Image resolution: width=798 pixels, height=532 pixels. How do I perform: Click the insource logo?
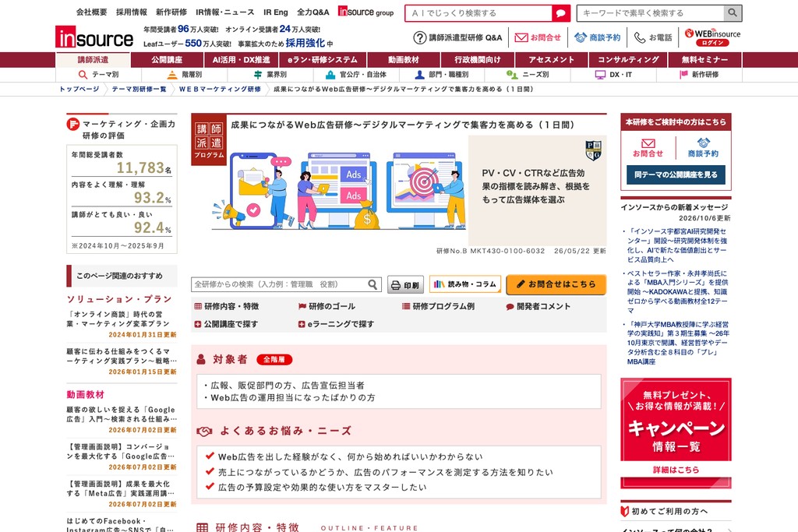94,37
